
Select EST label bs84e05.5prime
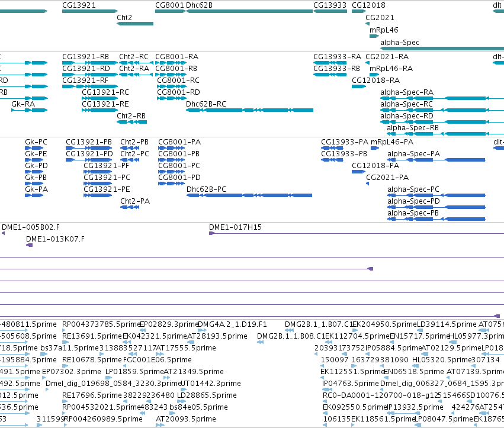click(198, 407)
